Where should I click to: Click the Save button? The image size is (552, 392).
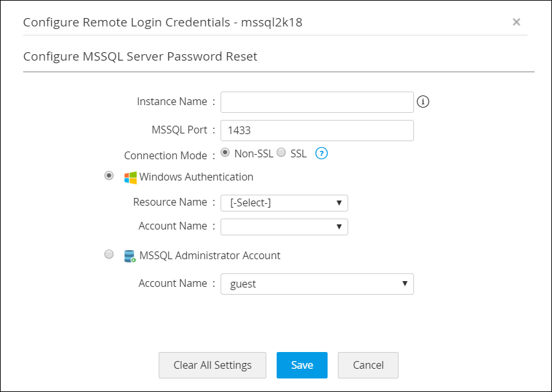click(302, 365)
